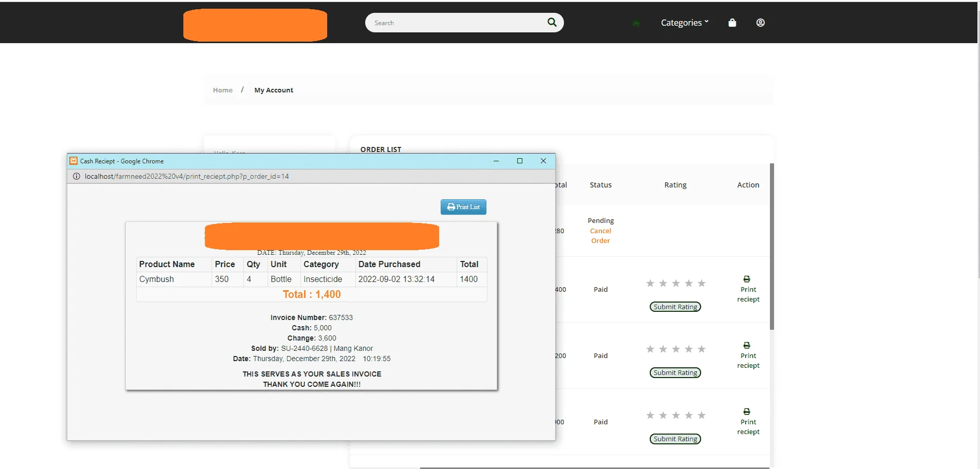The height and width of the screenshot is (469, 980).
Task: Click the ORDER LIST heading
Action: 381,149
